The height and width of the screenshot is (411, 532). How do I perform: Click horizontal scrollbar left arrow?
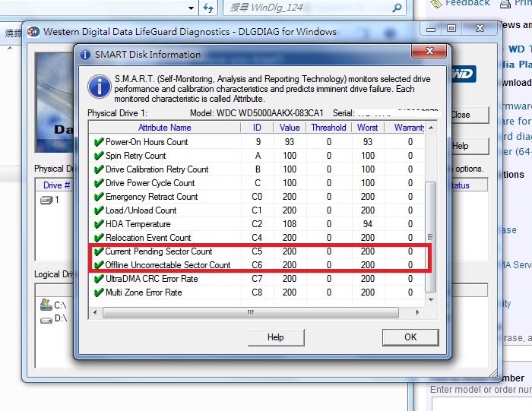tap(95, 312)
